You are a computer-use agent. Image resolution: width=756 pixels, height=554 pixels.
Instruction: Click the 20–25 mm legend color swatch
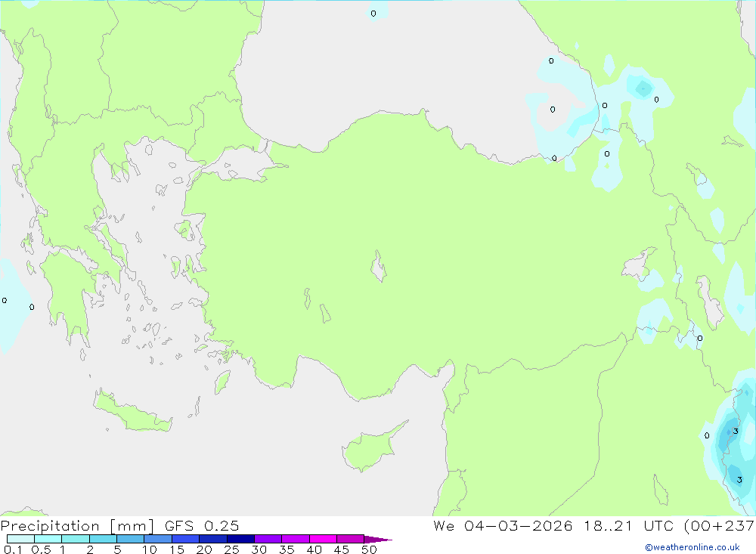(x=213, y=539)
